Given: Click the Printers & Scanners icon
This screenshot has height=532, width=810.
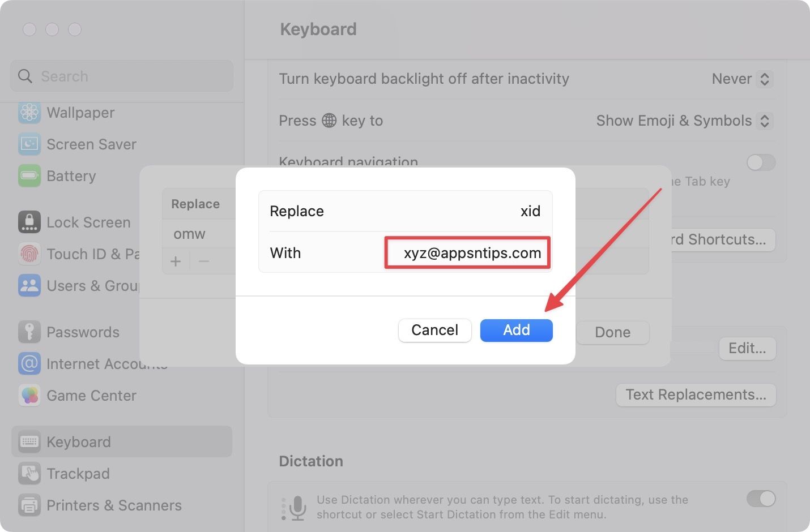Looking at the screenshot, I should pyautogui.click(x=29, y=505).
